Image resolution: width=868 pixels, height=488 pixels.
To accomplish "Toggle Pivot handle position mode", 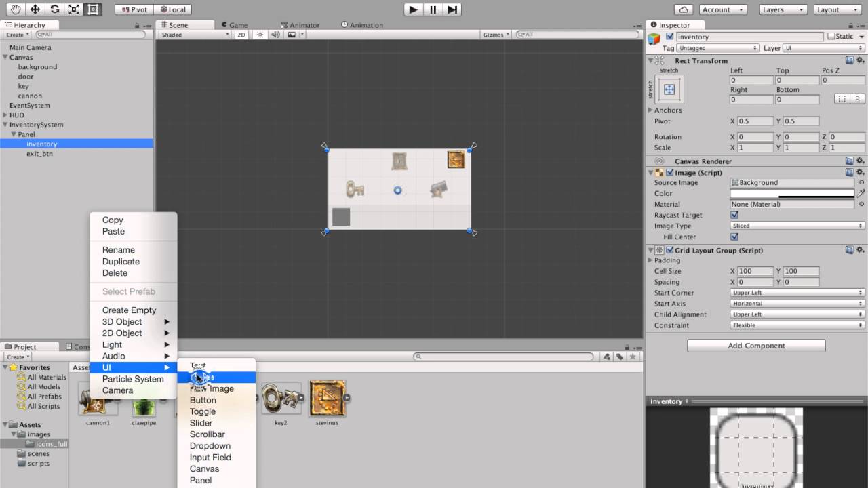I will coord(134,9).
